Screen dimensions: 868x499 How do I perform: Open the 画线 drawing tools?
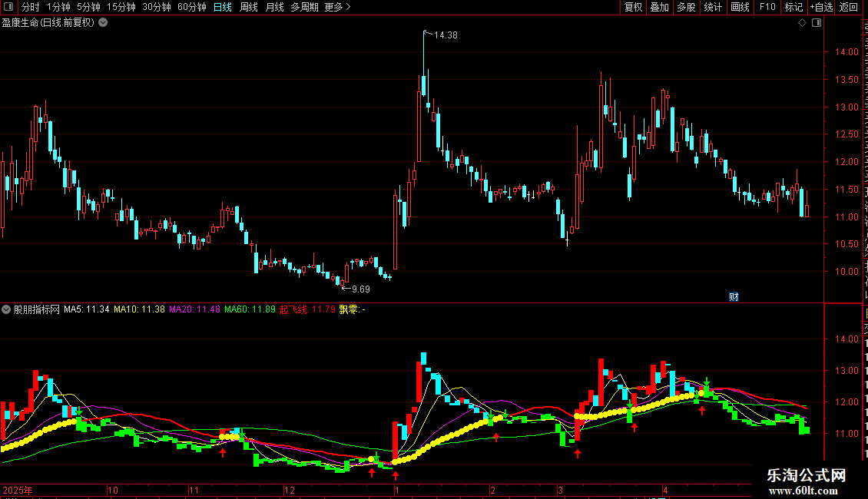click(x=740, y=7)
